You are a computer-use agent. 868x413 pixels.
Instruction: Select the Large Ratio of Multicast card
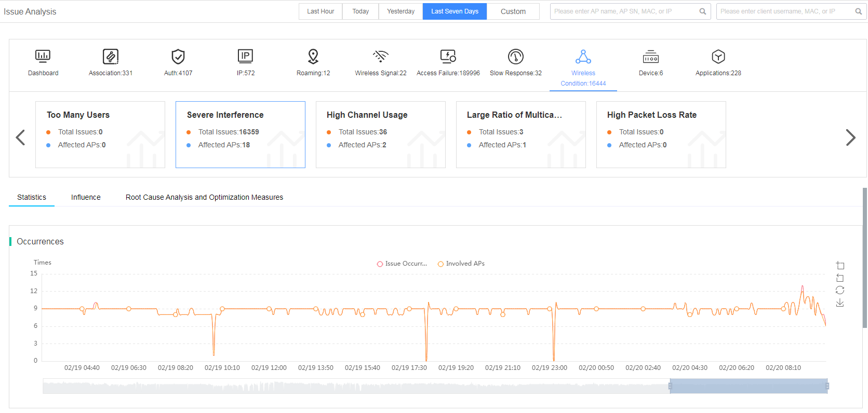click(521, 134)
